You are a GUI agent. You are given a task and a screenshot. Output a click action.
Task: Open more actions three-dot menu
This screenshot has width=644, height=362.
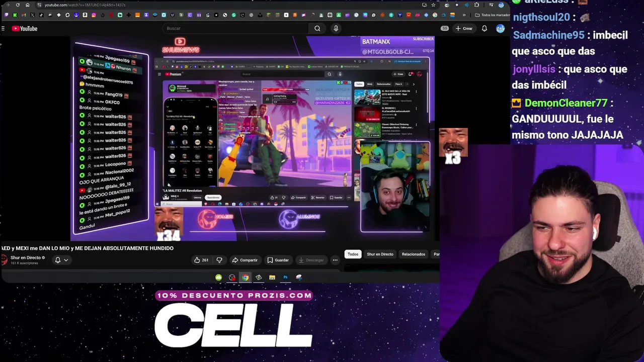(335, 260)
